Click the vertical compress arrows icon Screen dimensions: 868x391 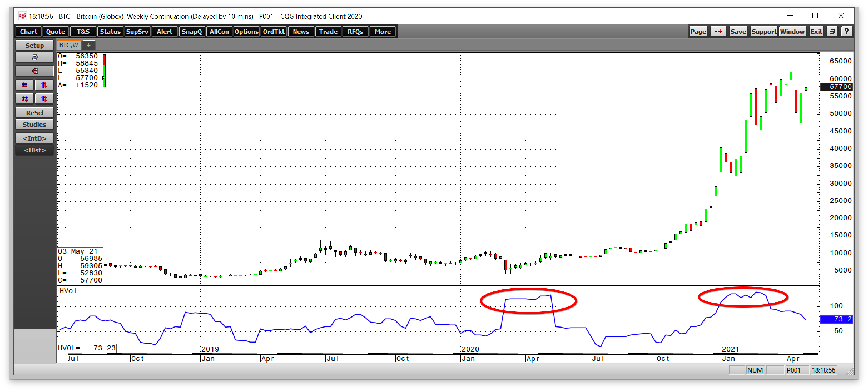click(44, 99)
